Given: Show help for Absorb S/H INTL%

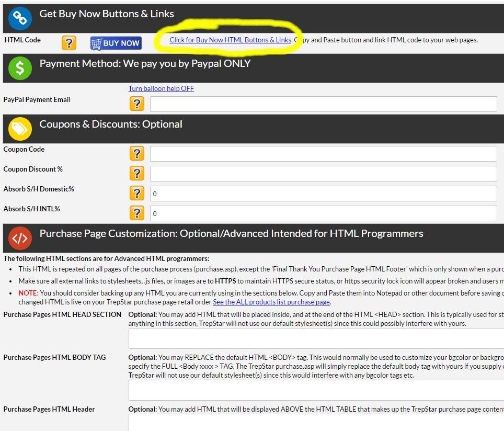Looking at the screenshot, I should (x=137, y=213).
